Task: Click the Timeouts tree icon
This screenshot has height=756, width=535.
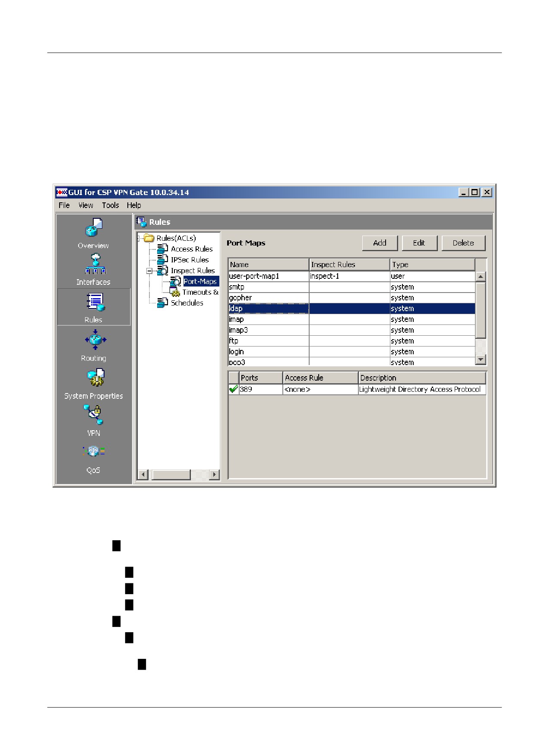Action: (x=175, y=293)
